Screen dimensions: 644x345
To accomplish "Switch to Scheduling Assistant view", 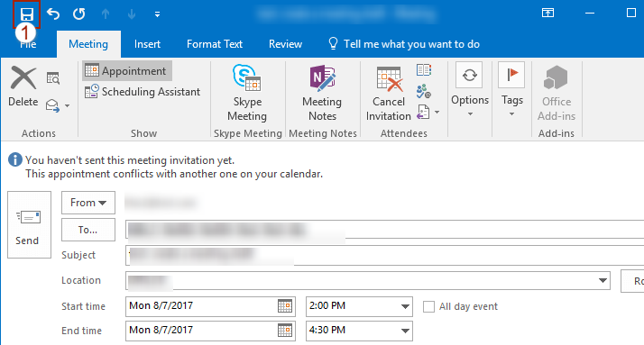I will [143, 92].
